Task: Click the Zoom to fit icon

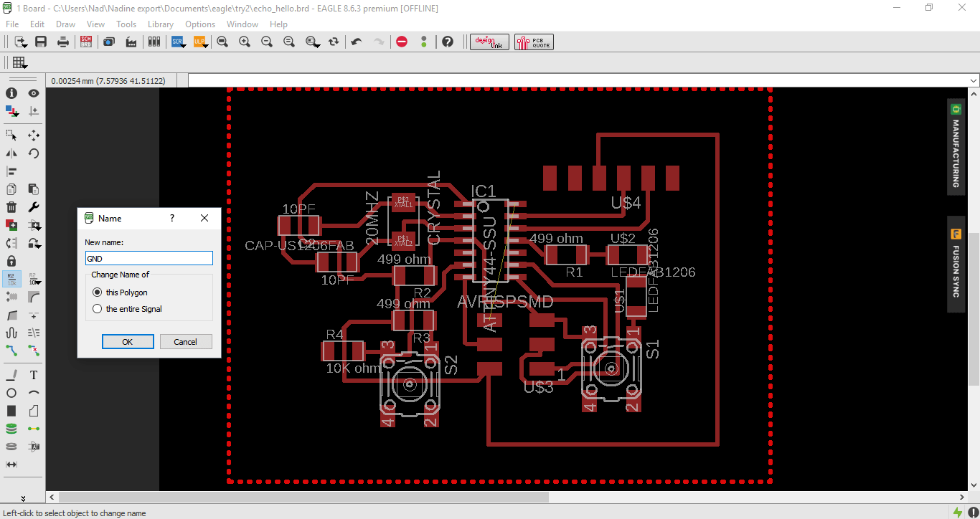Action: [222, 42]
